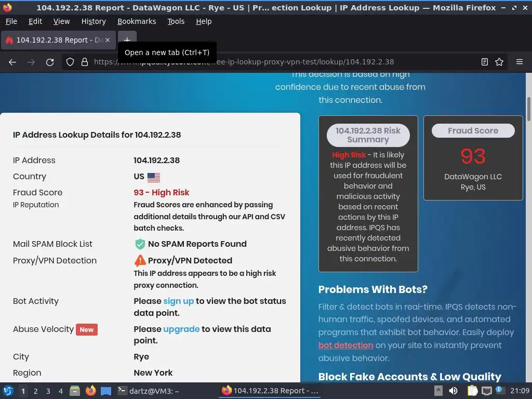
Task: Click the 'Mail SPAM Block List' label
Action: point(52,244)
